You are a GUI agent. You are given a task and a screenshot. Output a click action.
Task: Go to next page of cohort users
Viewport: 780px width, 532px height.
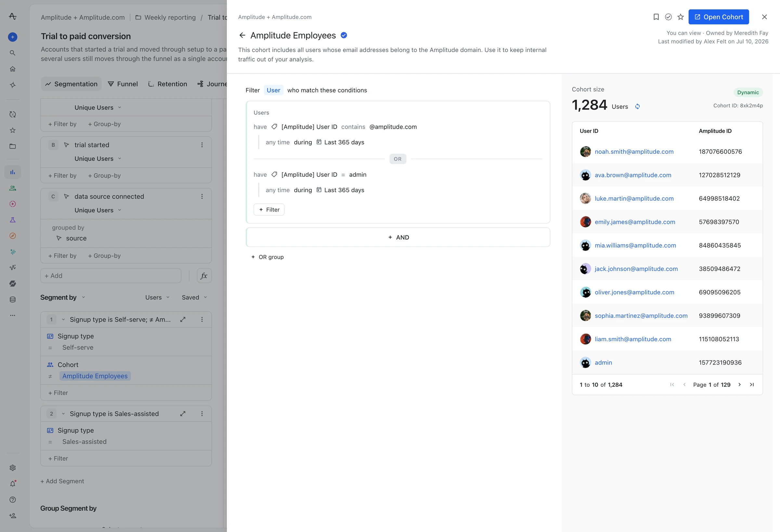tap(739, 384)
